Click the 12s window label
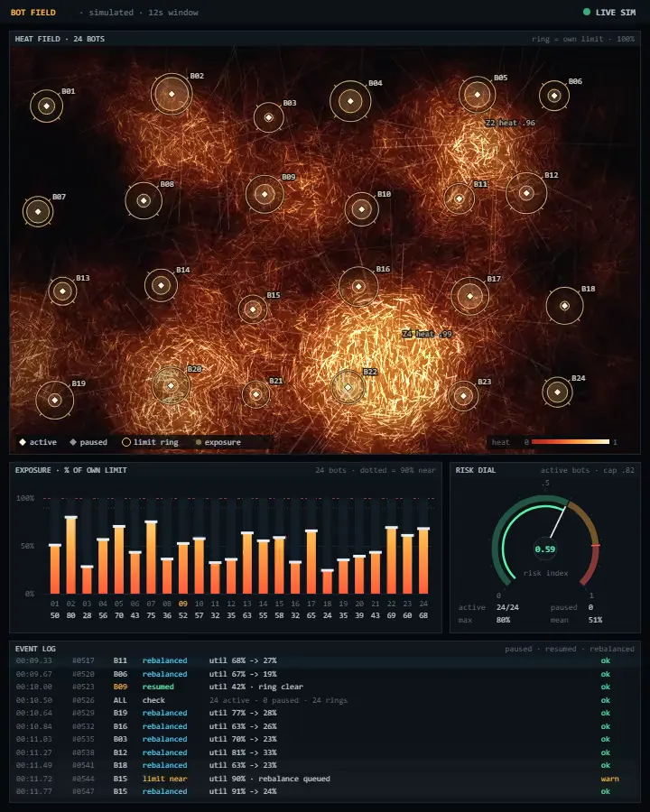 pos(173,13)
